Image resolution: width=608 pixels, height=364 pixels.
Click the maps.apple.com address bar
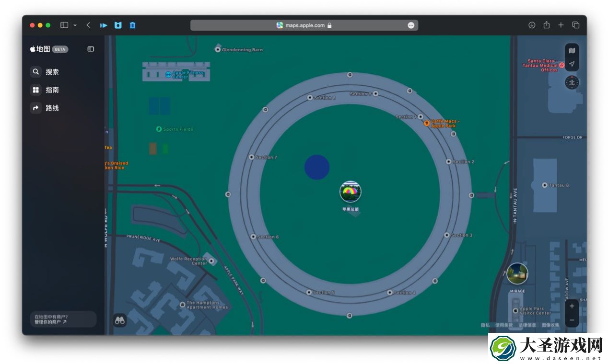coord(304,25)
